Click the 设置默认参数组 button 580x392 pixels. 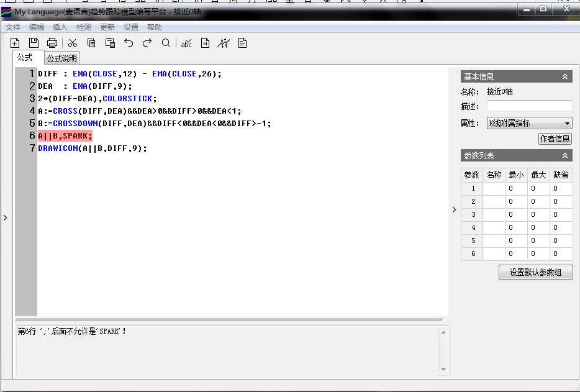535,272
